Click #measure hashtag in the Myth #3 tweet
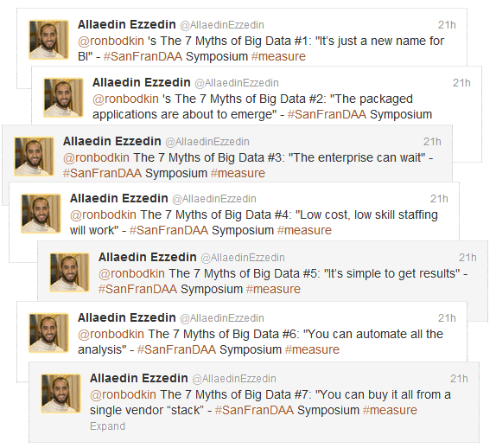496x448 pixels. pos(238,173)
